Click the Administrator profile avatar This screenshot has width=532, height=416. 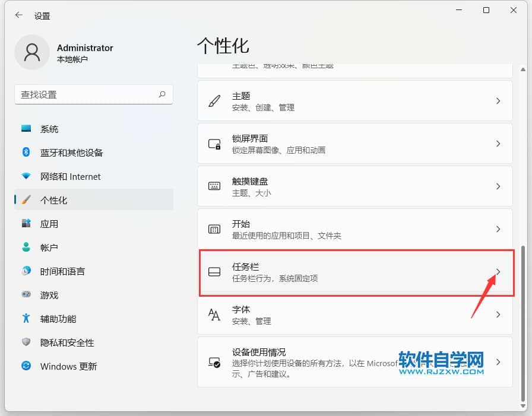tap(32, 53)
